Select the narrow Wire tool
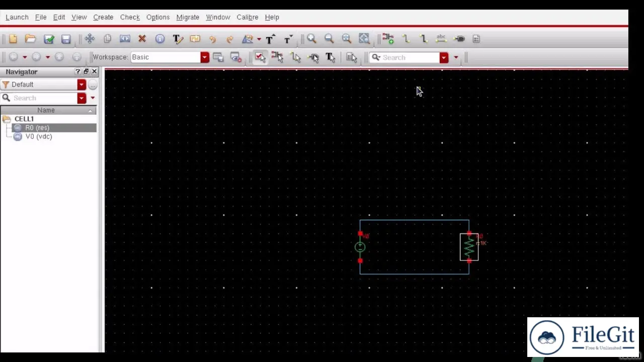The width and height of the screenshot is (644, 362). coord(406,39)
